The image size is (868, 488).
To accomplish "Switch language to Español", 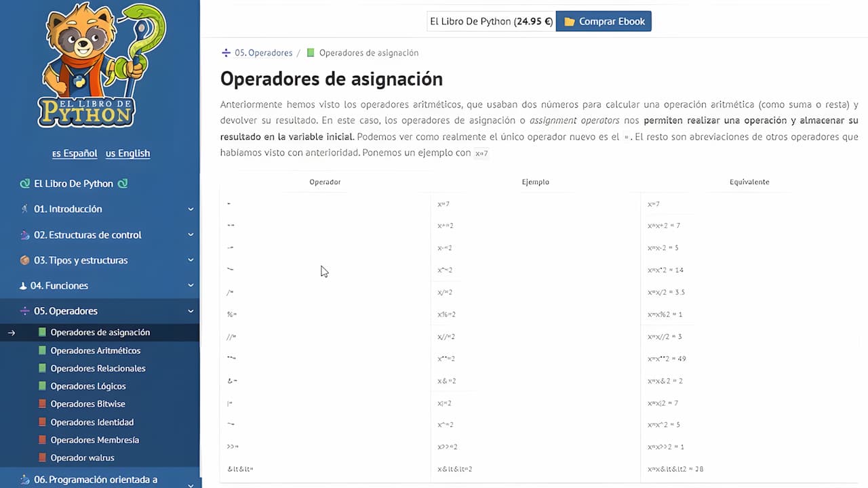I will [x=75, y=153].
